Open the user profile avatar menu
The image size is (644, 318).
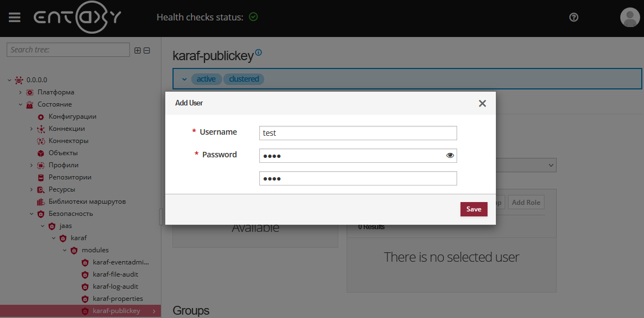coord(630,17)
